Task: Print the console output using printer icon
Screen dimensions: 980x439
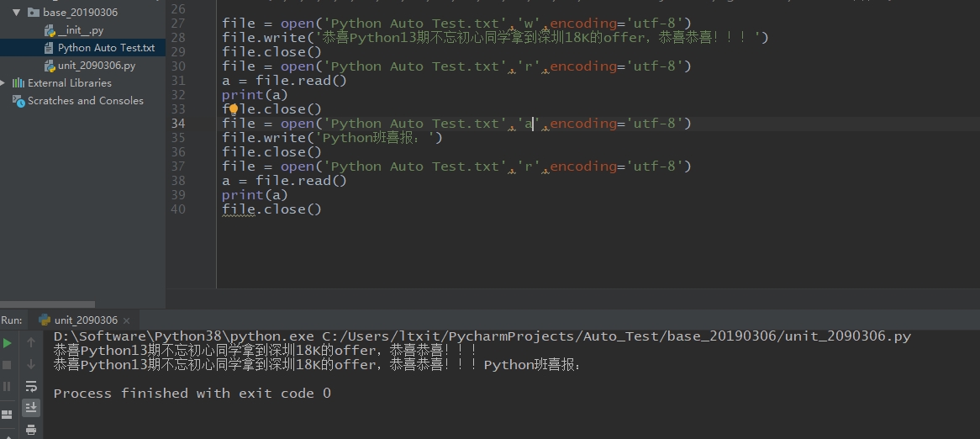Action: 31,430
